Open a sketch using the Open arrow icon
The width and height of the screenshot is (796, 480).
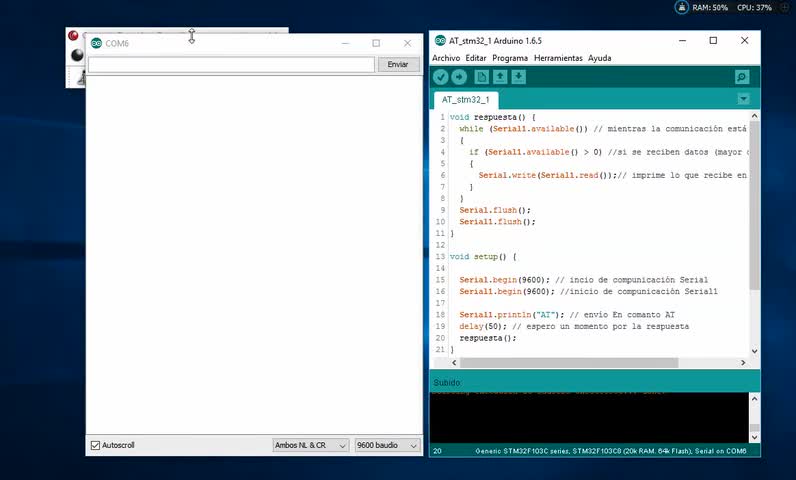coord(500,77)
